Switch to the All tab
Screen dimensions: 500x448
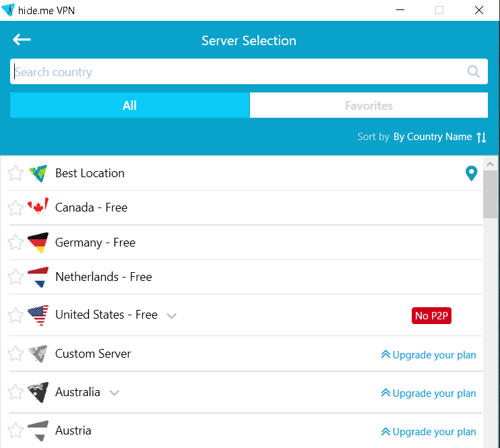[130, 105]
